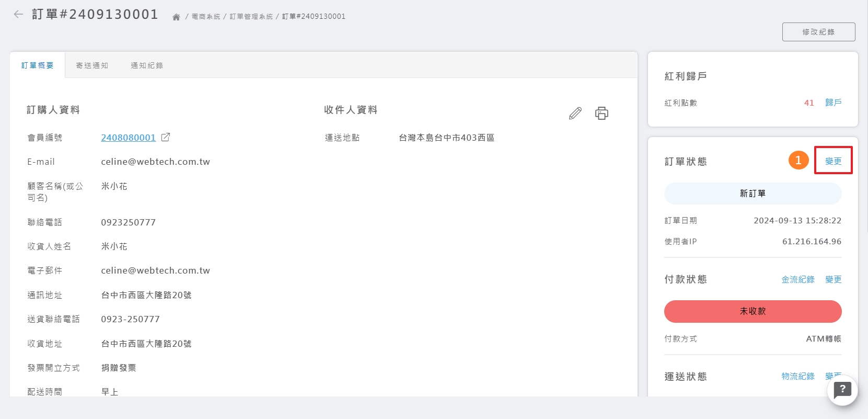
Task: Click 訂單管理系統 in the breadcrumb
Action: (x=251, y=17)
